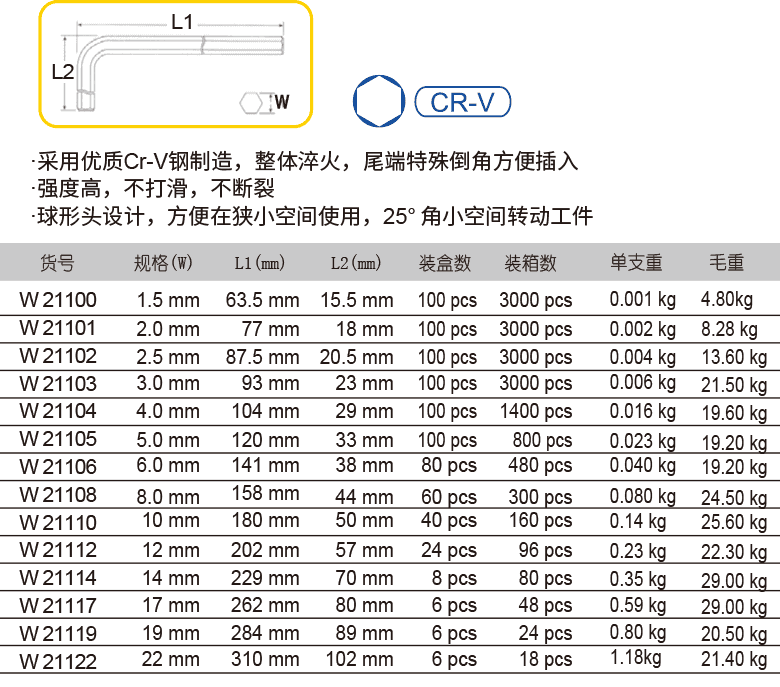Click the 102 mm L2 value

pos(360,659)
